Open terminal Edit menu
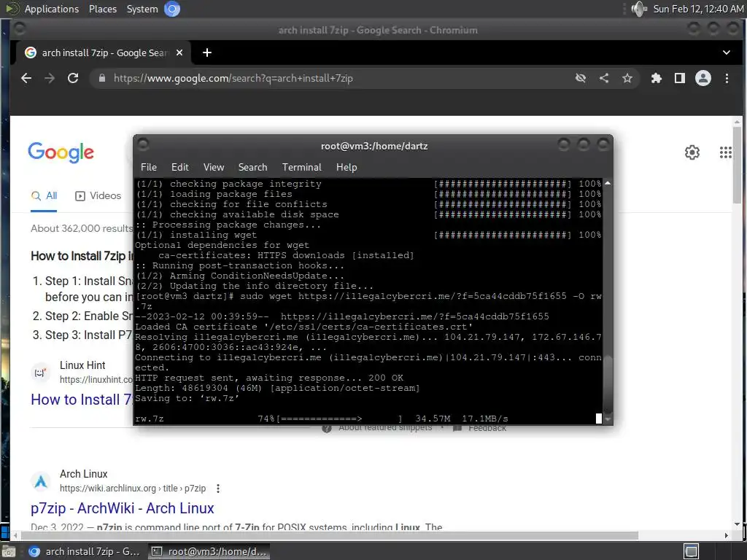747x560 pixels. coord(180,167)
